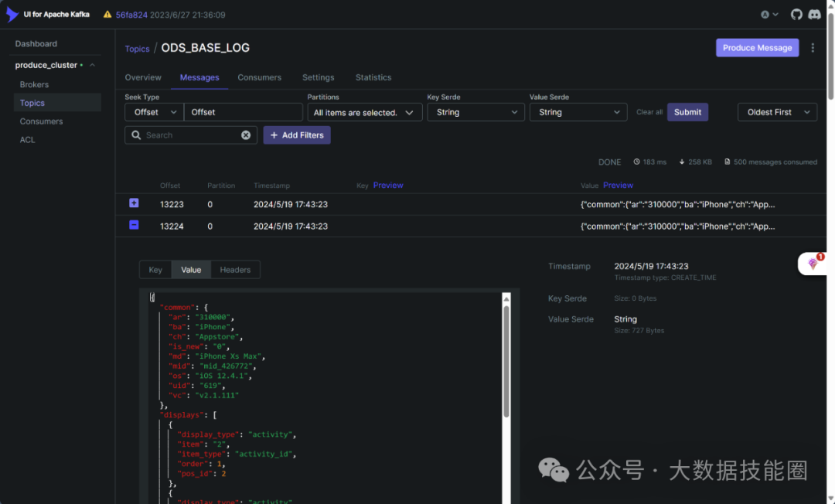The height and width of the screenshot is (504, 835).
Task: Click the magnifier icon in Search box
Action: click(x=136, y=135)
